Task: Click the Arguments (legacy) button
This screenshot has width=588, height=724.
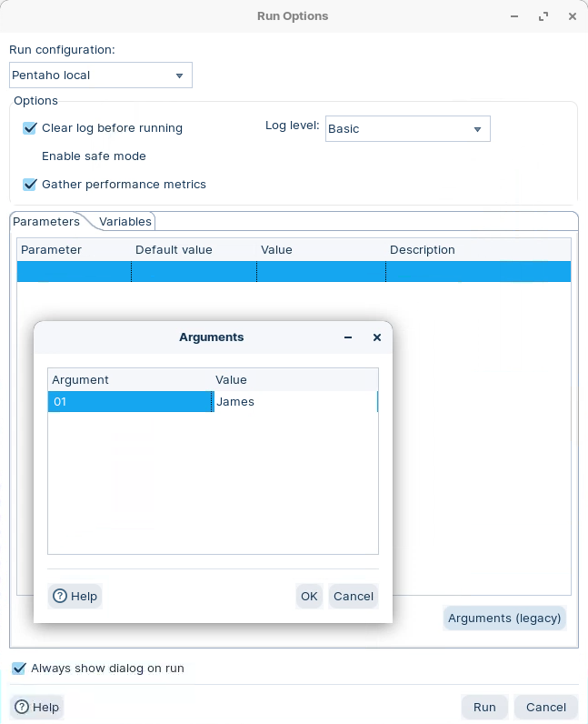Action: tap(504, 618)
